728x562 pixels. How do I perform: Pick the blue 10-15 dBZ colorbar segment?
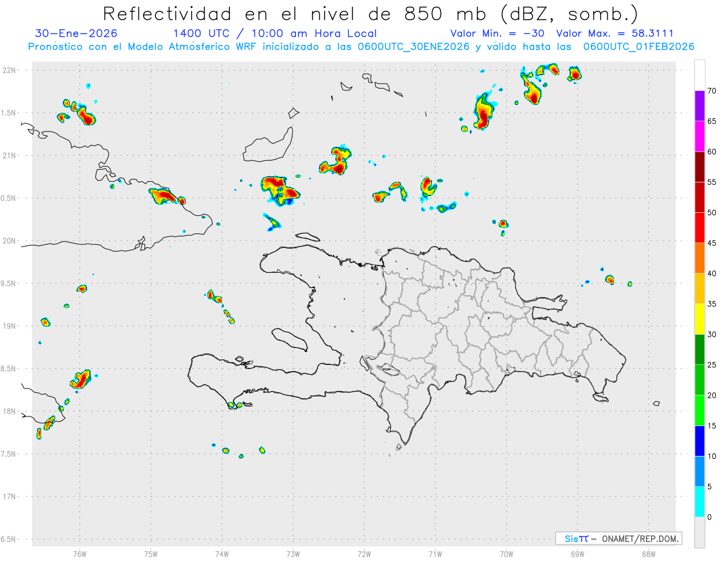tap(699, 441)
